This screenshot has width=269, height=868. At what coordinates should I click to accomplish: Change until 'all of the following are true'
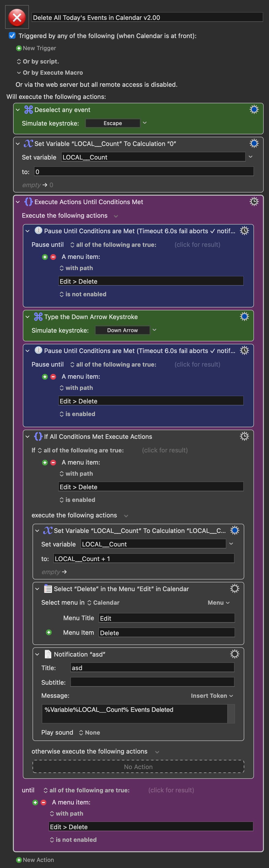point(86,790)
